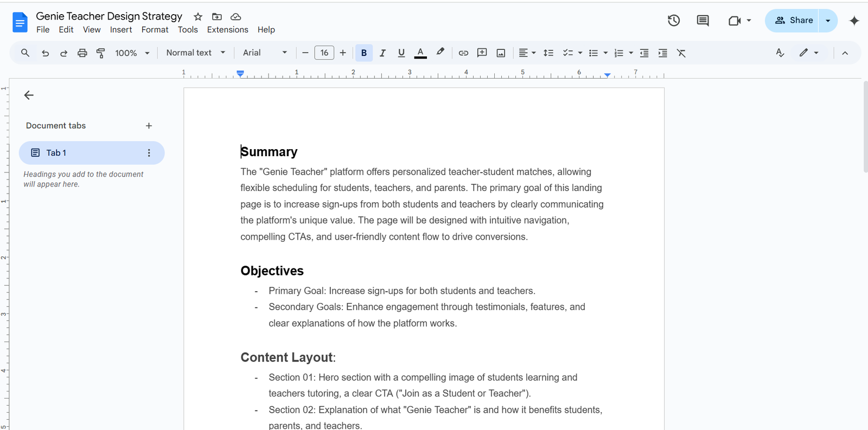868x430 pixels.
Task: Open the Insert menu
Action: (x=121, y=30)
